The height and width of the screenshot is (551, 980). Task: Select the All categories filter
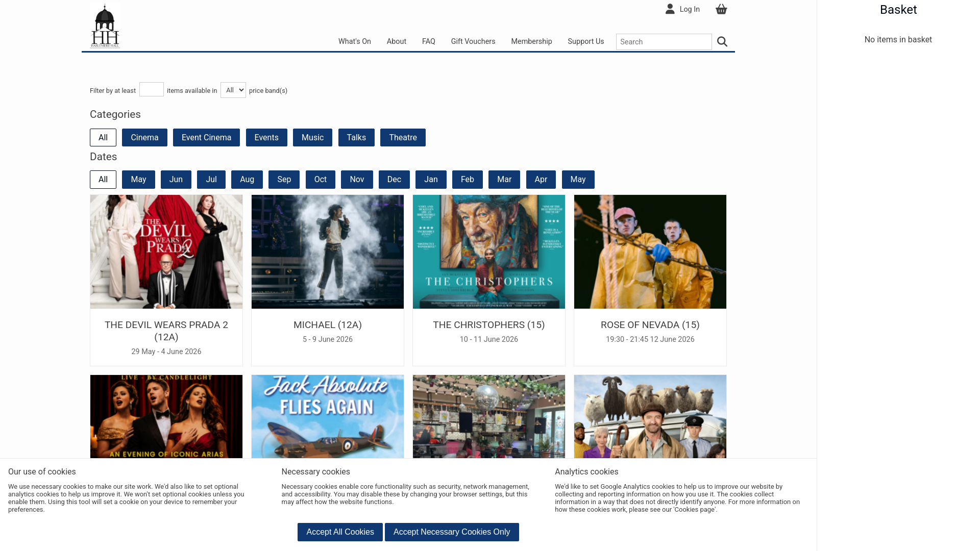(103, 137)
